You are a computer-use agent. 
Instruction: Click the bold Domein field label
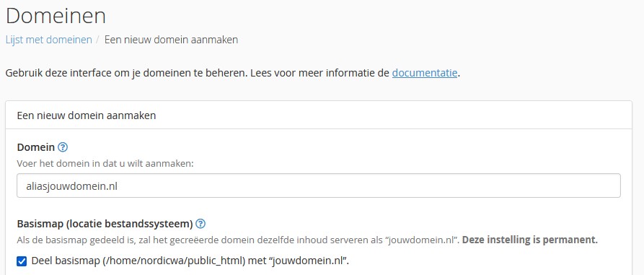click(36, 147)
